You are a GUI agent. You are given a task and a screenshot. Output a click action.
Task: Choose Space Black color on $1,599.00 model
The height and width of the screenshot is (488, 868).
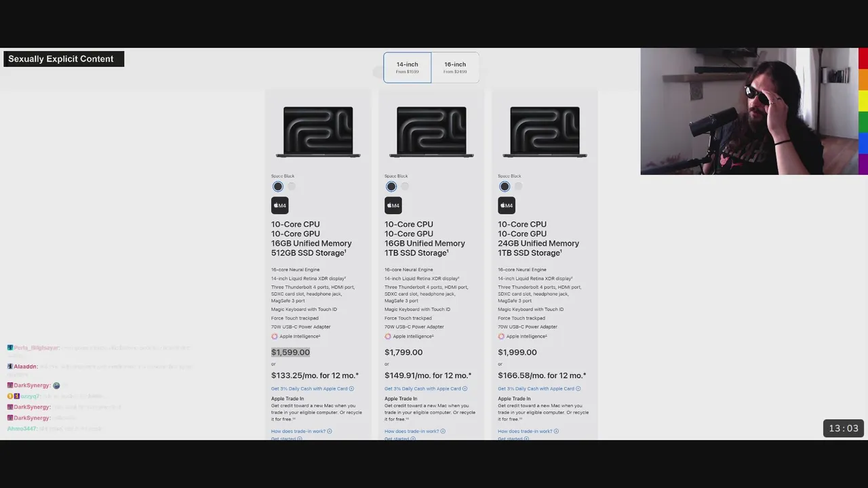[x=277, y=186]
